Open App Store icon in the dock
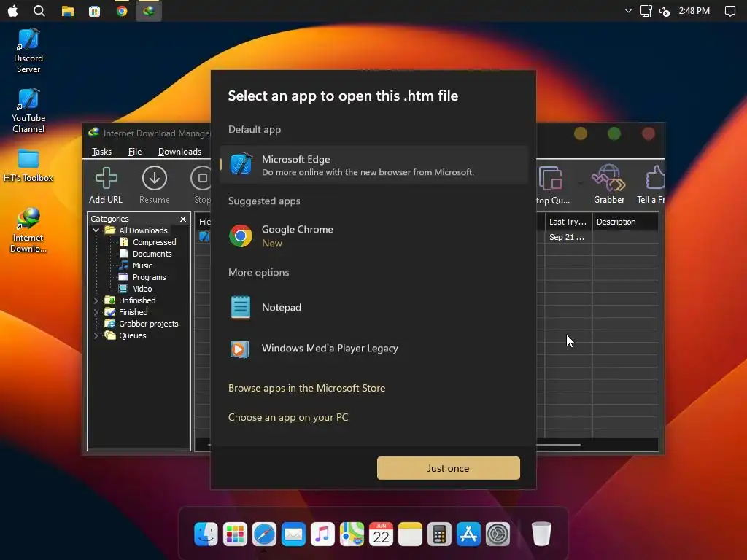The width and height of the screenshot is (747, 560). pyautogui.click(x=468, y=534)
